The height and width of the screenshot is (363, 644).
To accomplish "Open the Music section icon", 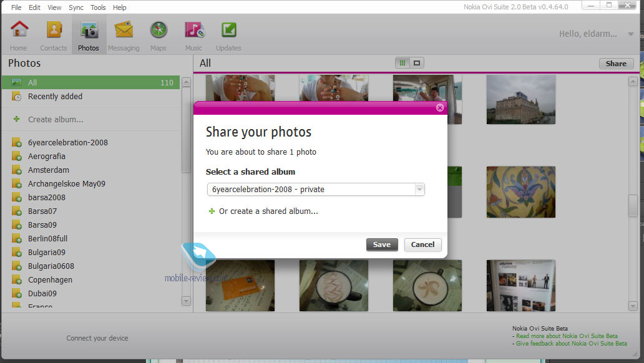I will [x=194, y=30].
